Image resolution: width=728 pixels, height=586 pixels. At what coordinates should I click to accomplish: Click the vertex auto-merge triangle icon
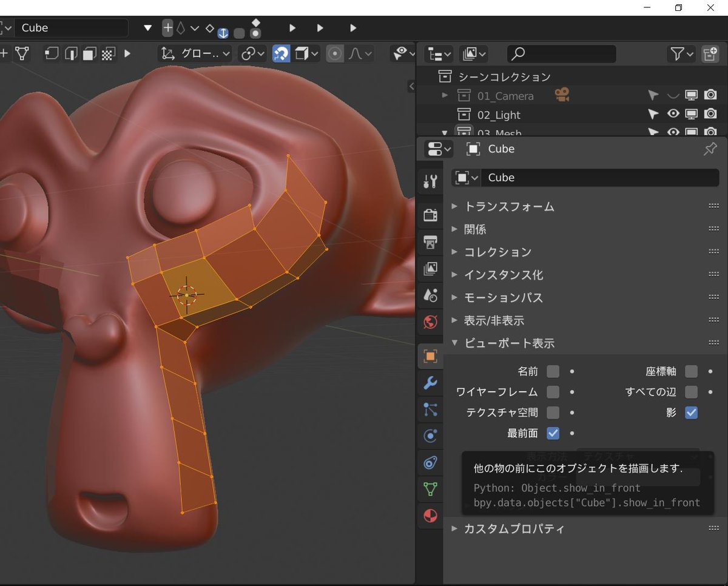pyautogui.click(x=22, y=53)
